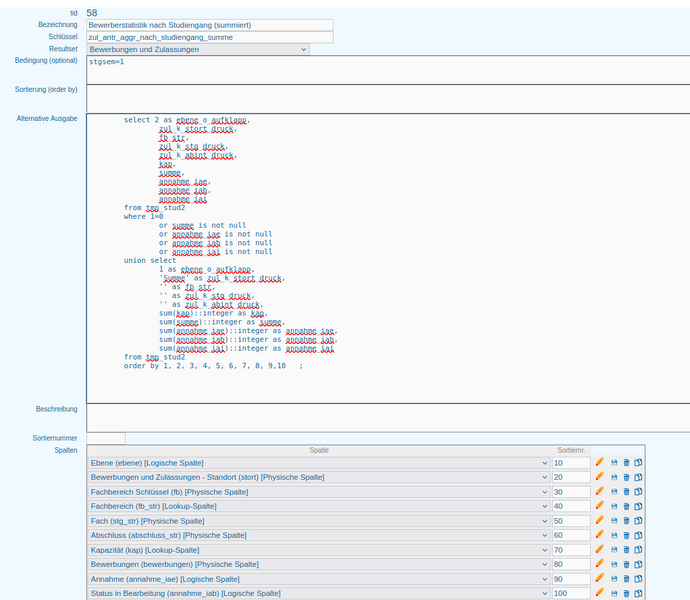Save the Kapazität (kap) row

coord(614,550)
